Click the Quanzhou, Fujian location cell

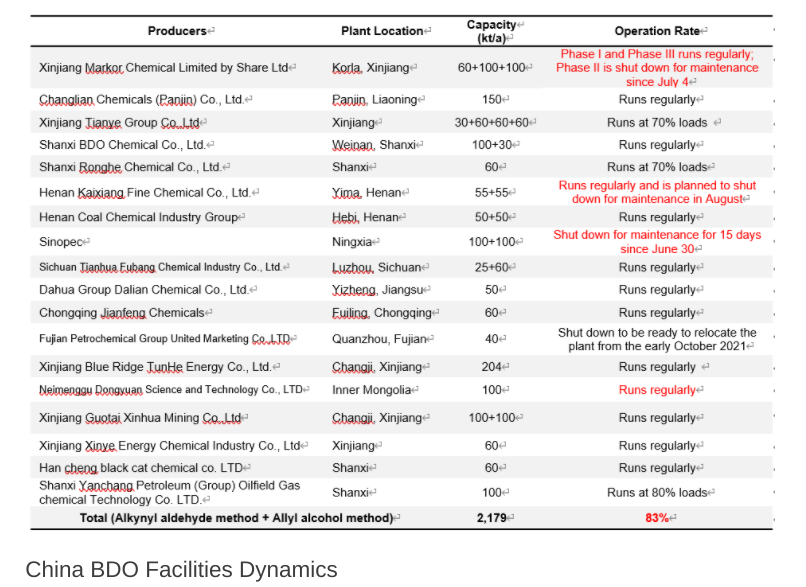click(x=379, y=339)
